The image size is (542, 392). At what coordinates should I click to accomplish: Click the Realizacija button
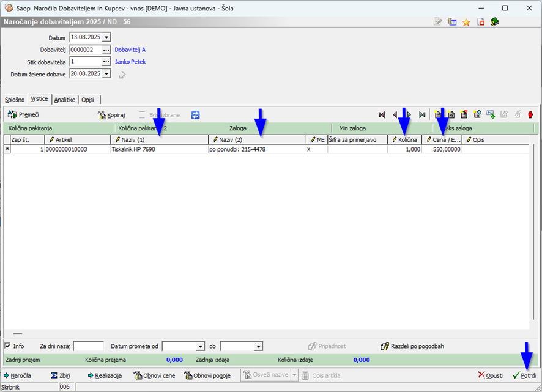105,375
